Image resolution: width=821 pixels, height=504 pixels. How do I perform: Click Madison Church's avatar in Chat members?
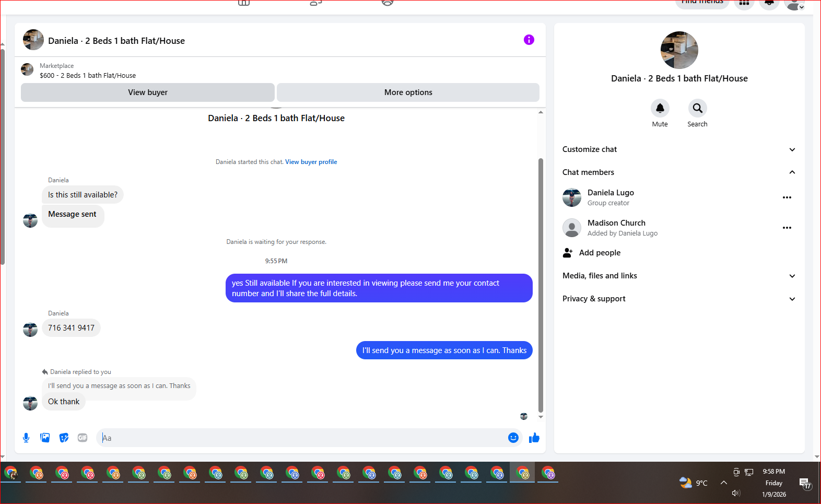[x=572, y=228]
